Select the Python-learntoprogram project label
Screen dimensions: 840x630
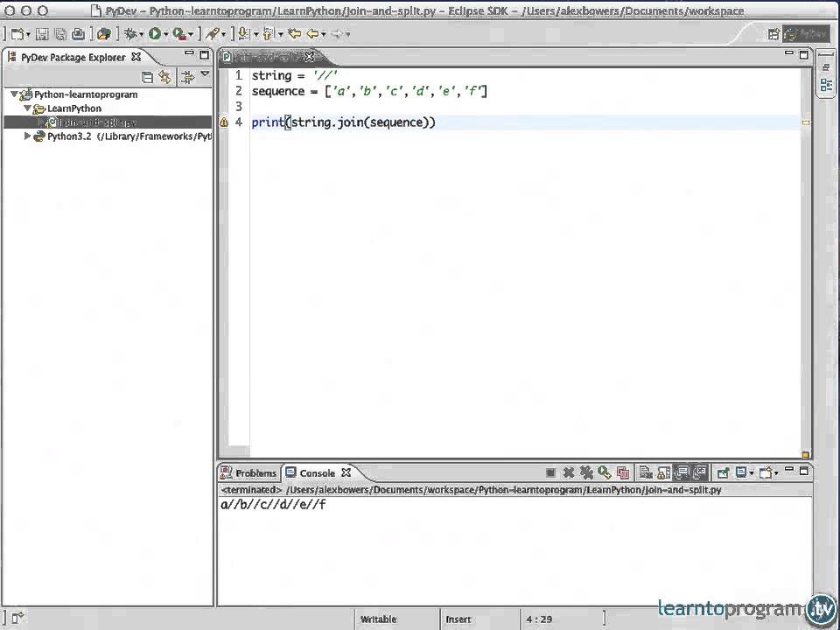[86, 94]
